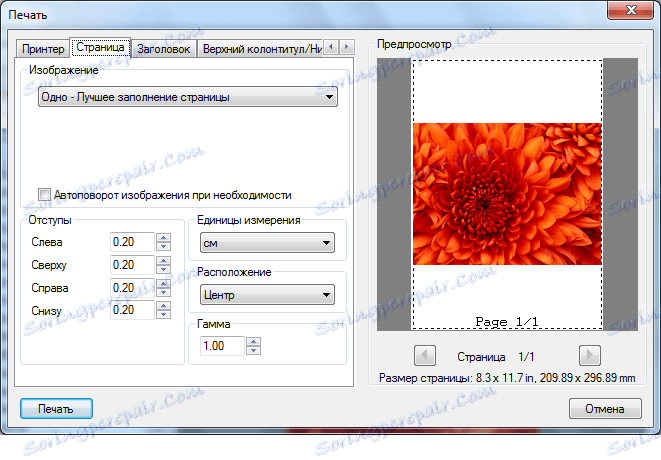This screenshot has height=460, width=661.
Task: Click the Размер страницы info text
Action: [507, 378]
